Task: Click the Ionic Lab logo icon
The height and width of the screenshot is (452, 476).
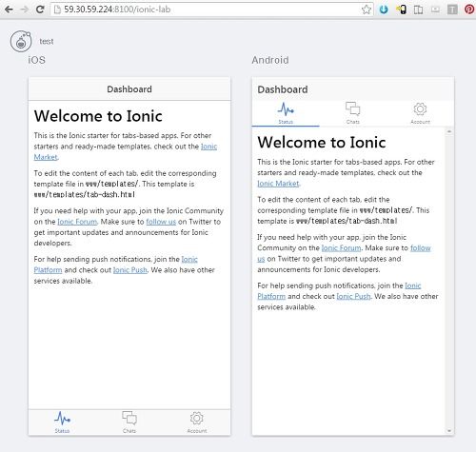Action: pyautogui.click(x=21, y=41)
